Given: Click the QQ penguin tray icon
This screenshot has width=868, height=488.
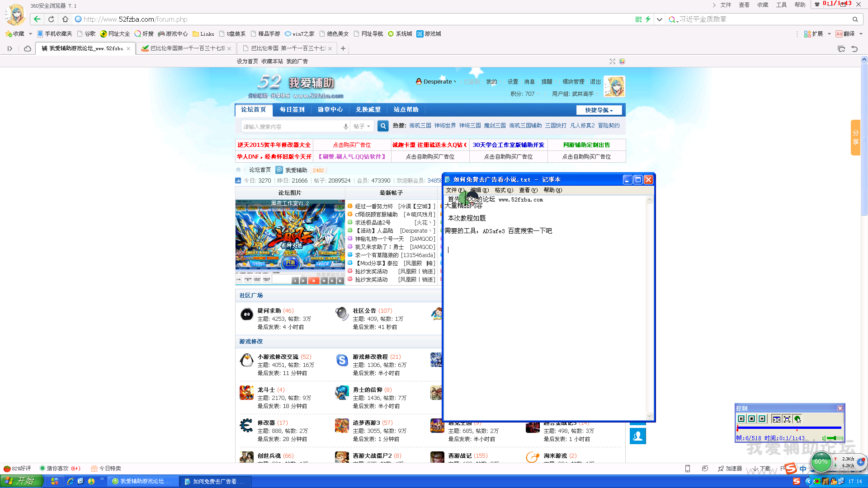Looking at the screenshot, I should (834, 482).
